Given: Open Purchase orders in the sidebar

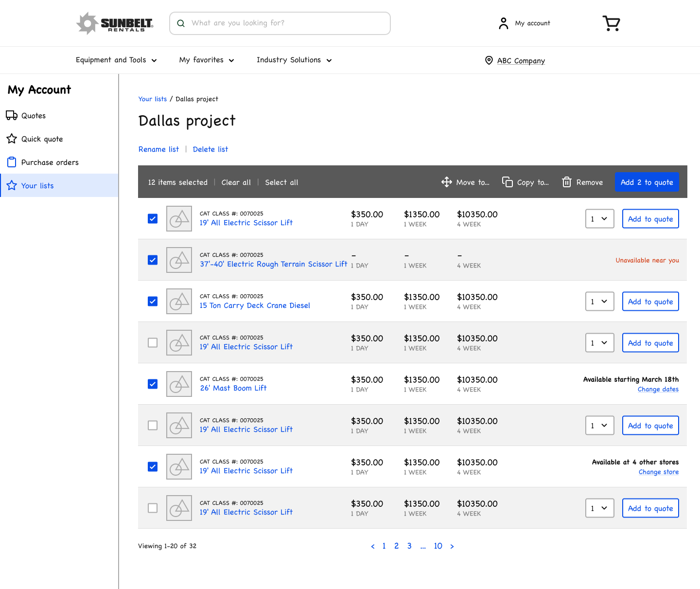Looking at the screenshot, I should (x=50, y=162).
